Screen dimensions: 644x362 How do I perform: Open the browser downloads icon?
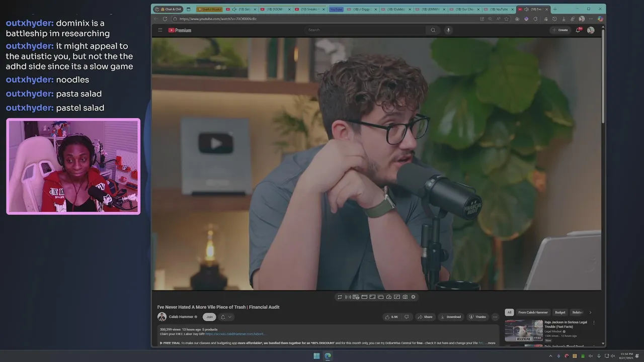pos(563,19)
